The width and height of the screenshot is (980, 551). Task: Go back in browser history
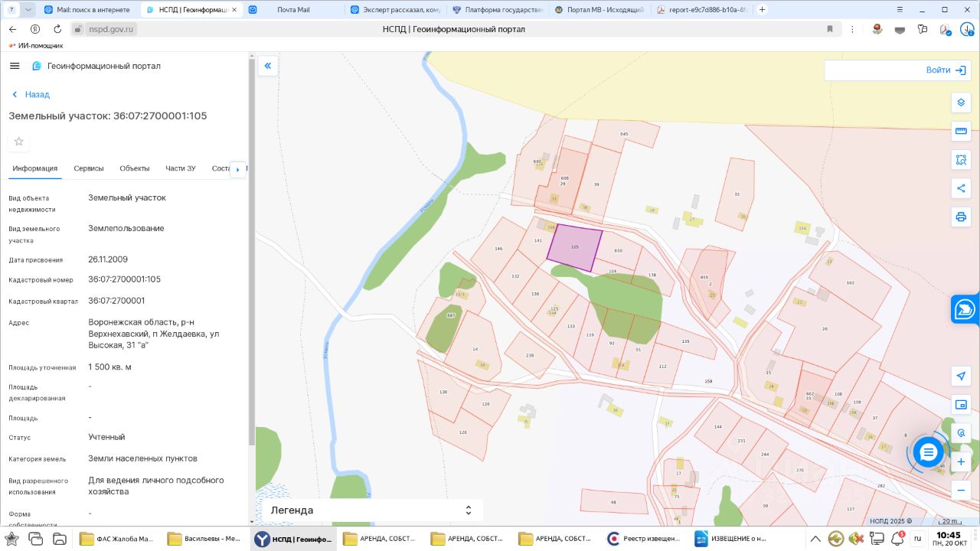pyautogui.click(x=12, y=29)
